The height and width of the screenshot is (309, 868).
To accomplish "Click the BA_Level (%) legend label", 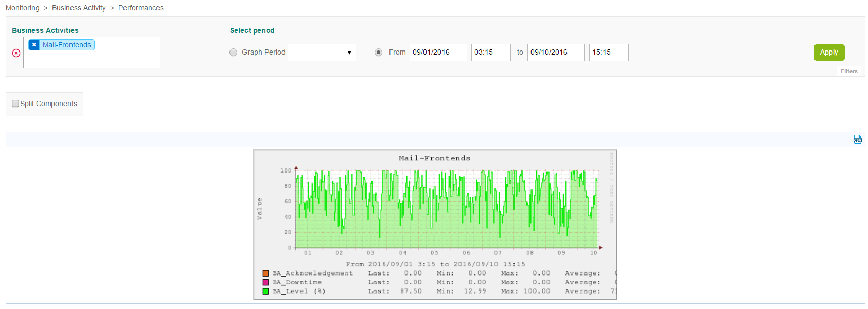I will (x=299, y=291).
